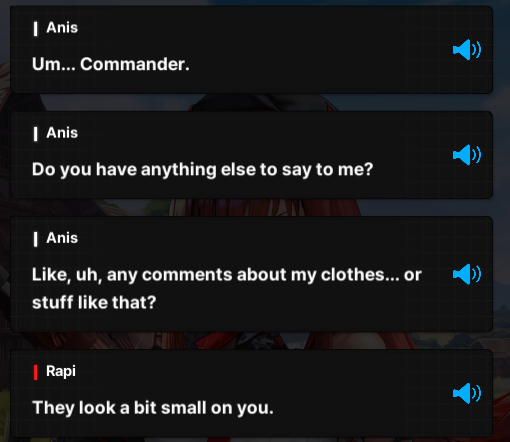Click the red marker beside Rapi's name

(36, 372)
